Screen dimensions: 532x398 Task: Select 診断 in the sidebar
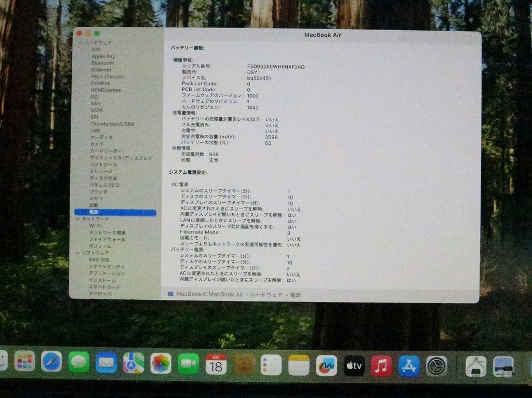(x=94, y=205)
